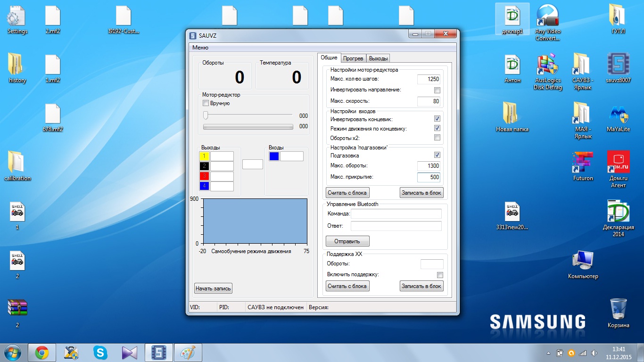
Task: Open the Дом.ru Агент icon
Action: pos(618,170)
